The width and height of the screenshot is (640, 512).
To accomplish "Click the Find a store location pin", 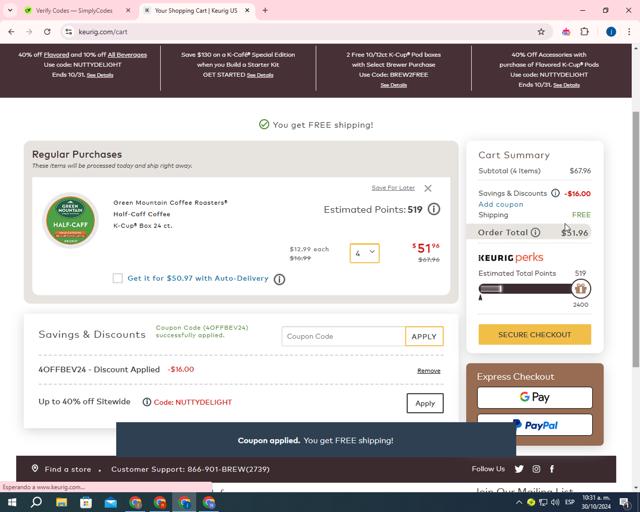I will 35,469.
